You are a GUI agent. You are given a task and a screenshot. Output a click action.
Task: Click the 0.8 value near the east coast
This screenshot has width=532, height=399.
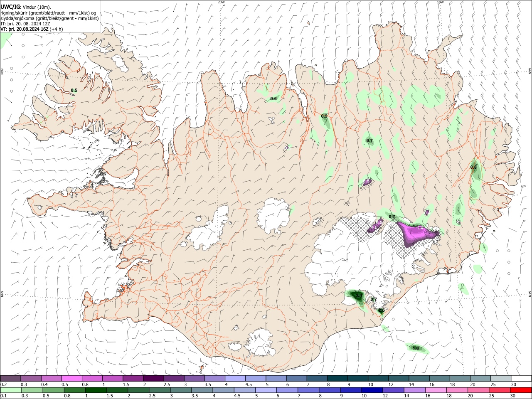(473, 167)
